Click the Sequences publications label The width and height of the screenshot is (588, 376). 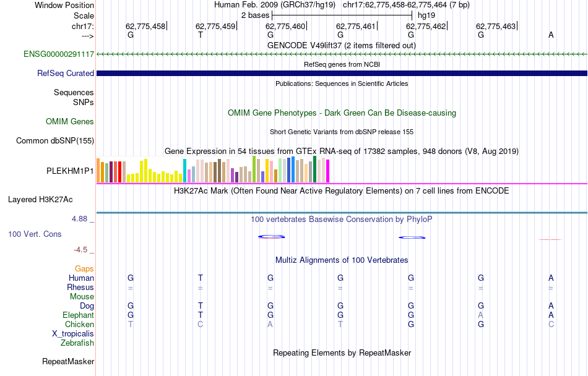74,93
